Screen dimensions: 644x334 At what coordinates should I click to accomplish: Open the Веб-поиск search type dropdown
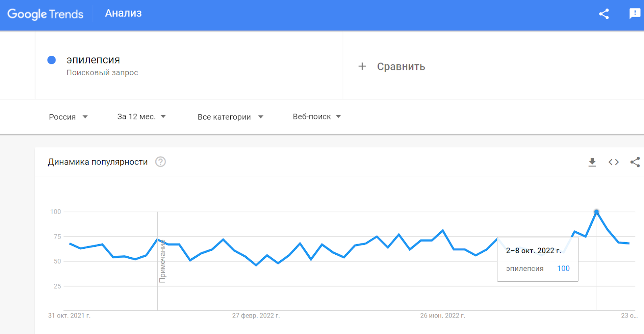(x=317, y=117)
